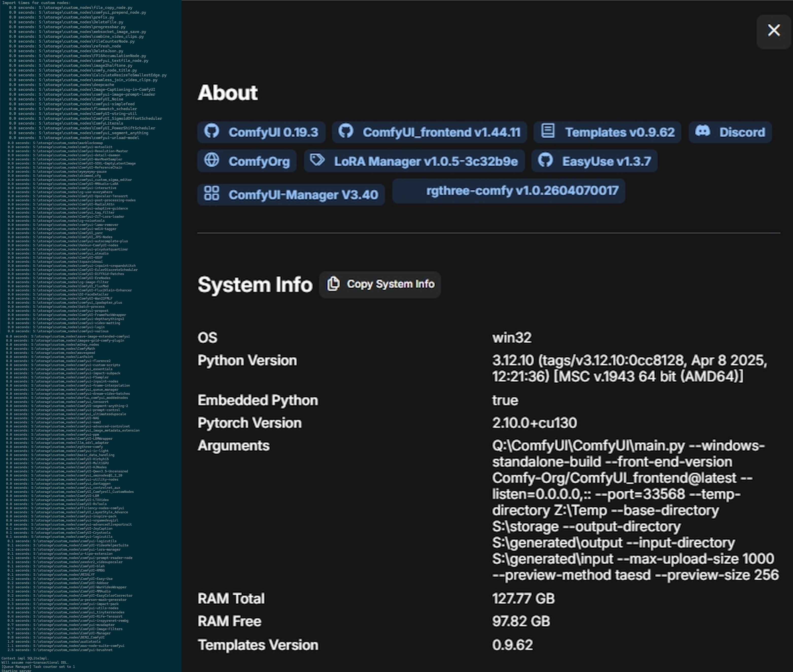Click the Pytorch Version 2.10.0+cu130 value

point(534,423)
